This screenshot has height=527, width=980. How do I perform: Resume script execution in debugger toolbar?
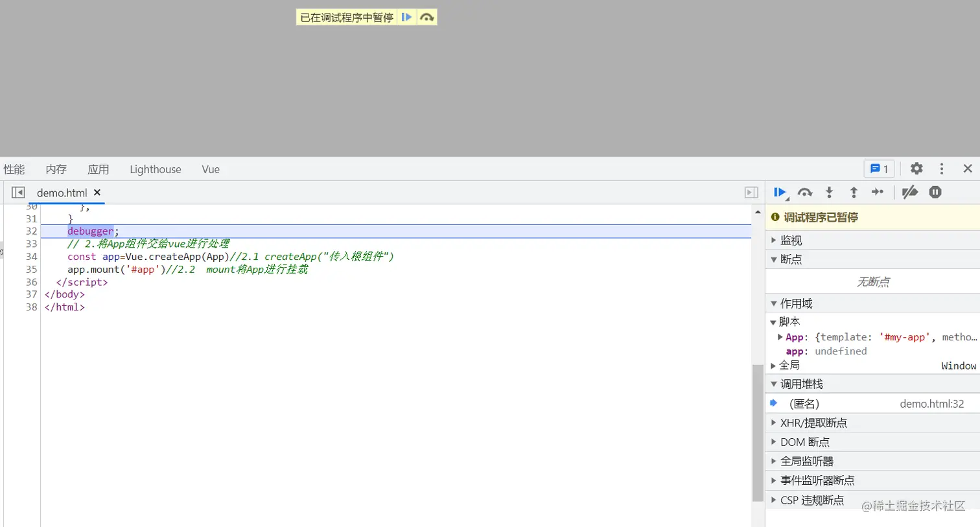click(780, 193)
